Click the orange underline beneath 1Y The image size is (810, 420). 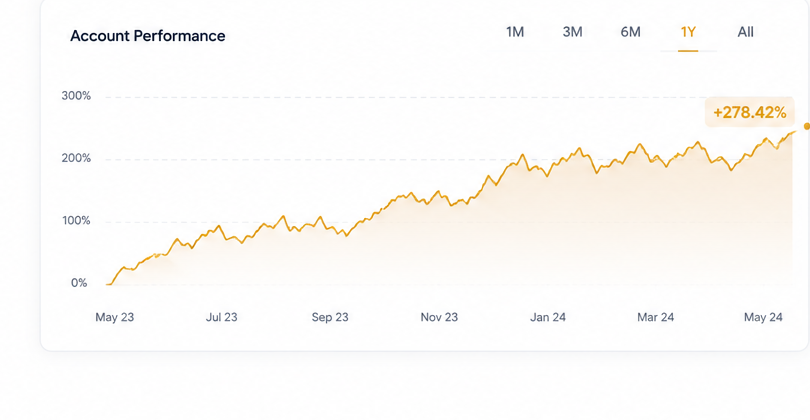point(688,51)
